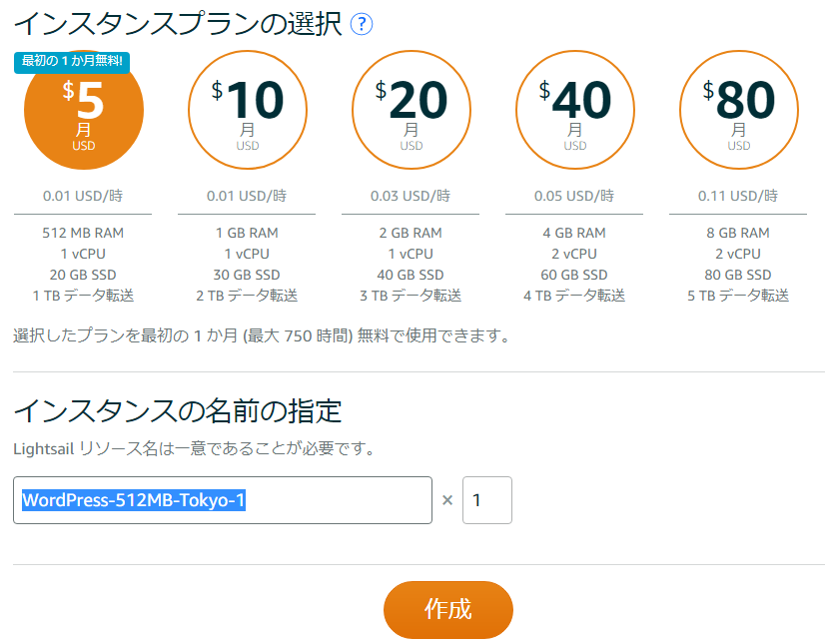Click the help question mark icon
The image size is (825, 644).
tap(362, 24)
